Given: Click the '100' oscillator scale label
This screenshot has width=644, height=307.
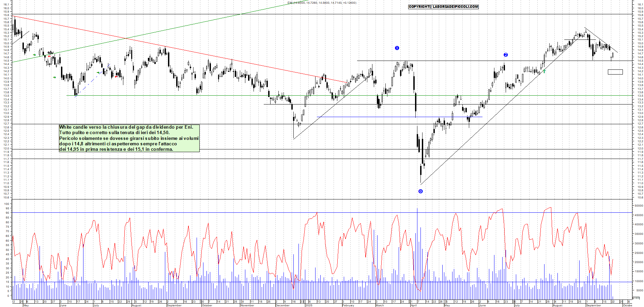Looking at the screenshot, I should (6, 204).
